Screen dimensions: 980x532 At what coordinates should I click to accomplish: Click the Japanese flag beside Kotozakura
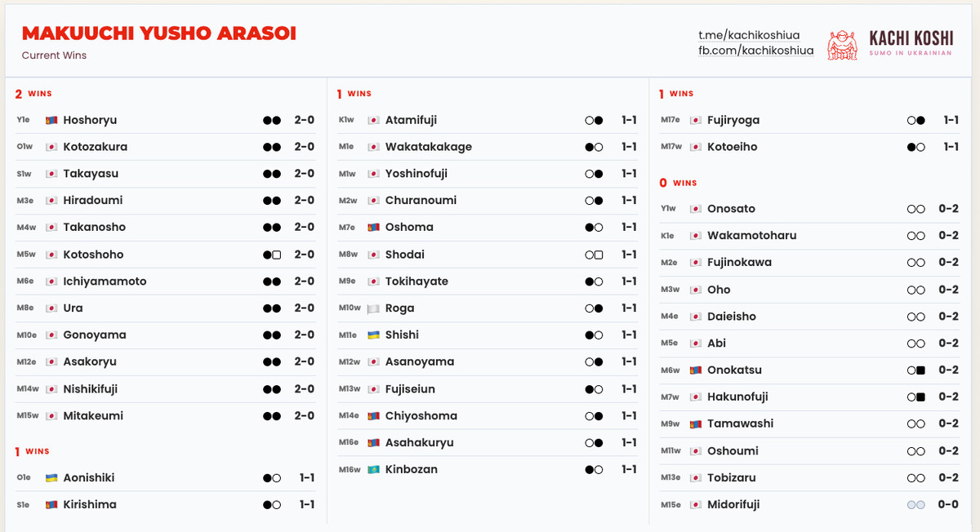pyautogui.click(x=51, y=147)
